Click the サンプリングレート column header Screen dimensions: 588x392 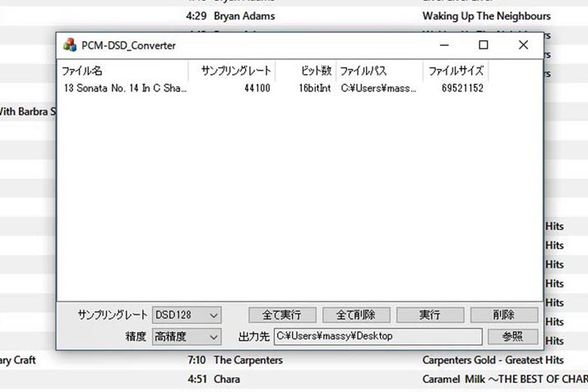click(x=232, y=71)
